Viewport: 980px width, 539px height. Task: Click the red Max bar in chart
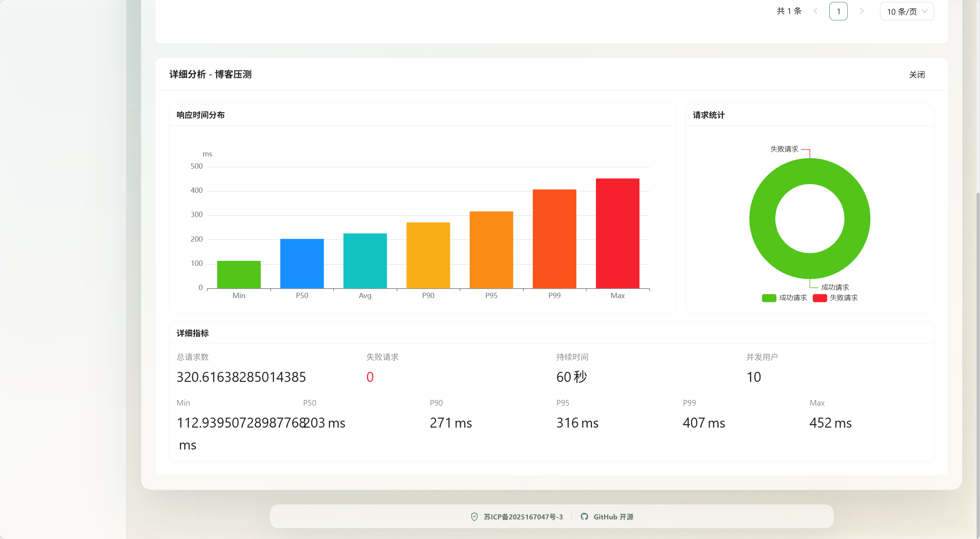[x=617, y=233]
